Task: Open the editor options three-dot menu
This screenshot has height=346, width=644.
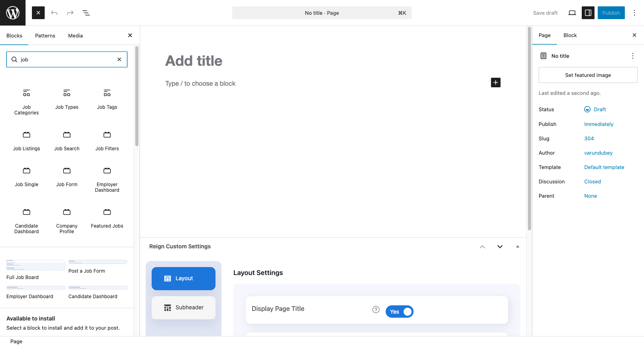Action: [634, 13]
